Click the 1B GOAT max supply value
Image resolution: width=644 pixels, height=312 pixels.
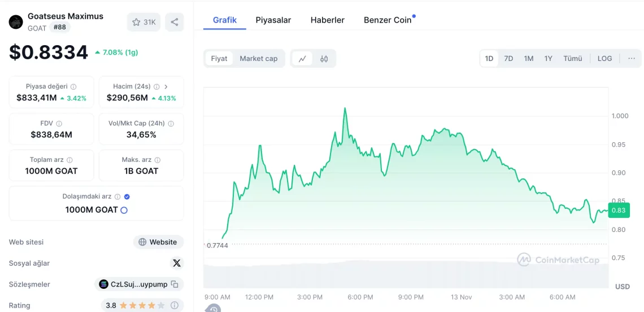pos(141,171)
